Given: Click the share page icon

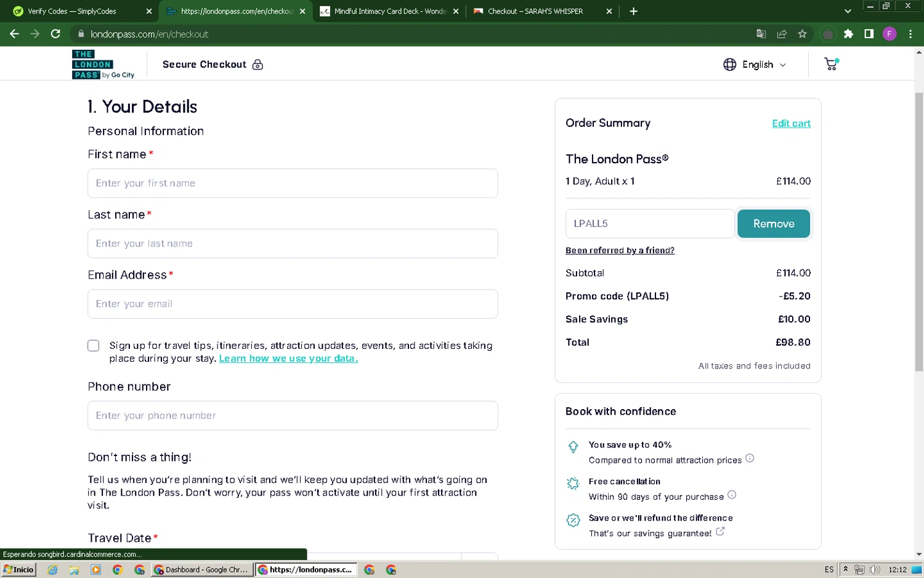Looking at the screenshot, I should click(x=782, y=34).
